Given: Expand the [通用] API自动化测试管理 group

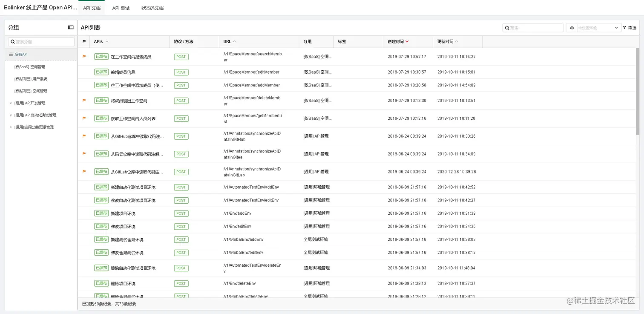Looking at the screenshot, I should tap(11, 115).
